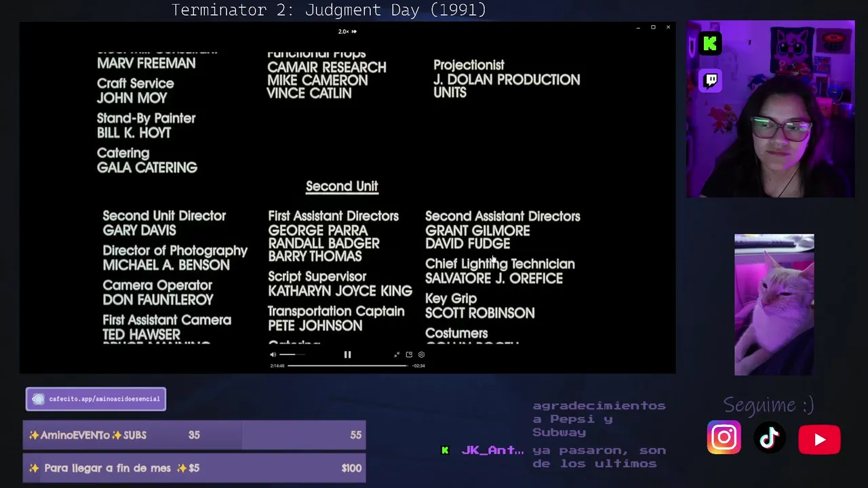This screenshot has width=868, height=488.
Task: Click the 'J. DOLAN PRODUCTION' credit
Action: point(507,79)
